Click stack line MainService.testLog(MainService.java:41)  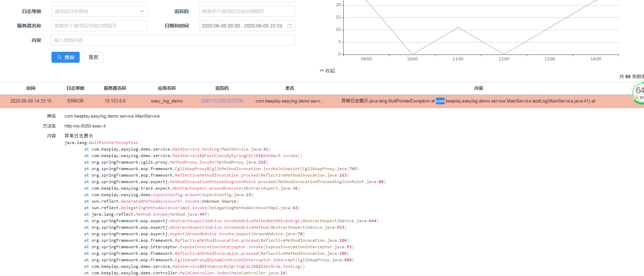[x=177, y=149]
